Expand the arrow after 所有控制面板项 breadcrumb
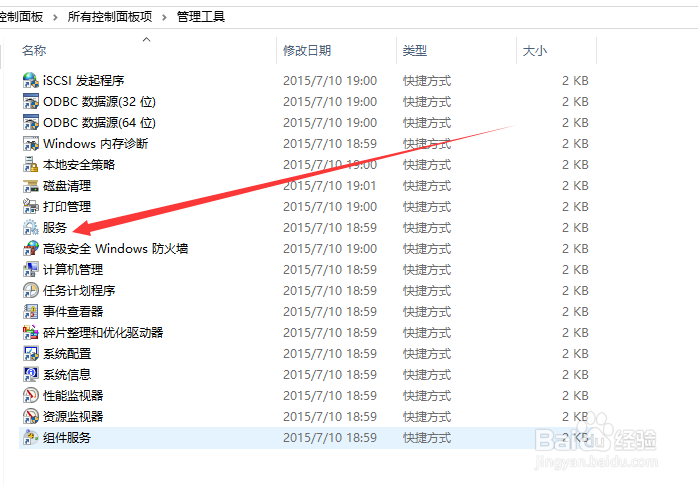 pyautogui.click(x=164, y=17)
